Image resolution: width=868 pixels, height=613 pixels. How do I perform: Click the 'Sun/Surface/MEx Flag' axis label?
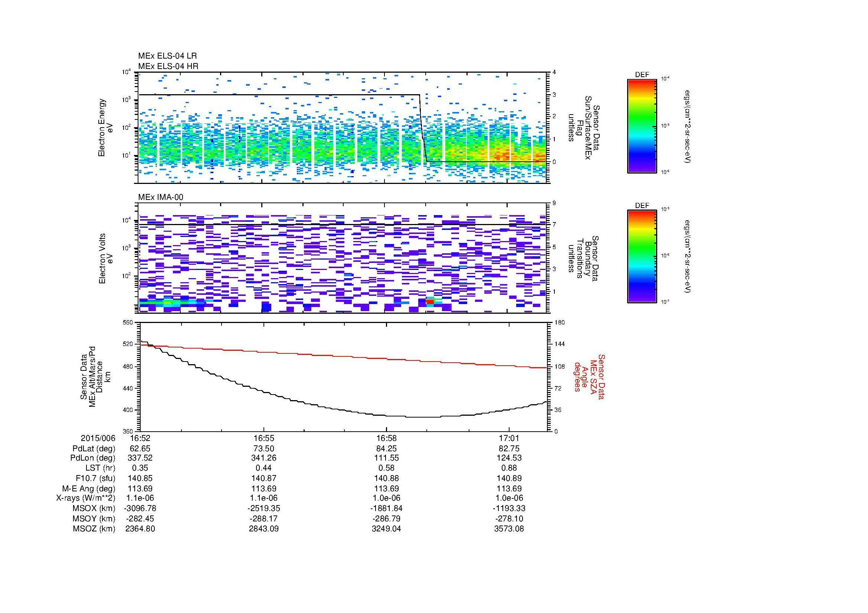click(583, 128)
